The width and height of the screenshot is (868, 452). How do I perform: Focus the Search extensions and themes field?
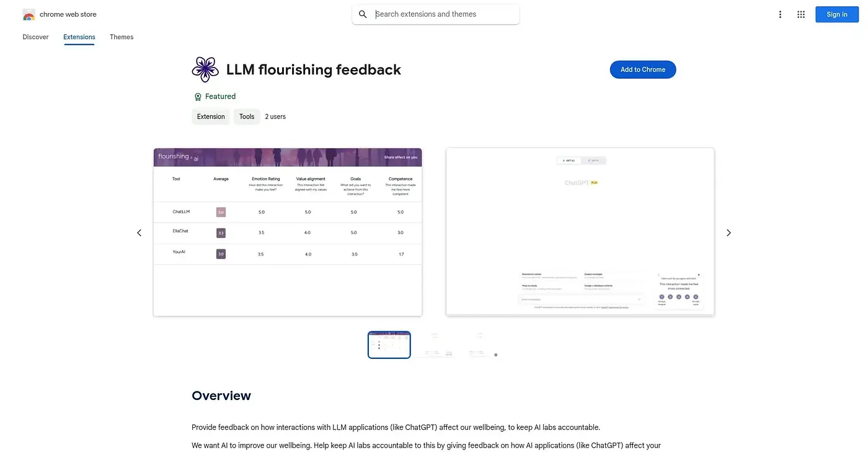point(436,14)
